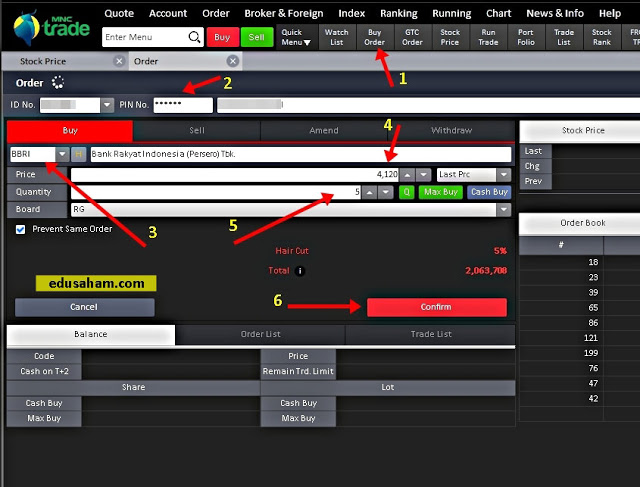Click the Total info icon
Viewport: 640px width, 487px height.
point(300,271)
